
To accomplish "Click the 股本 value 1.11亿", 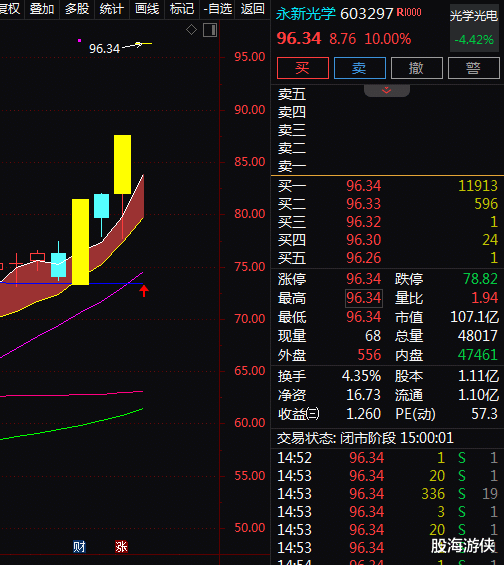I will [478, 376].
